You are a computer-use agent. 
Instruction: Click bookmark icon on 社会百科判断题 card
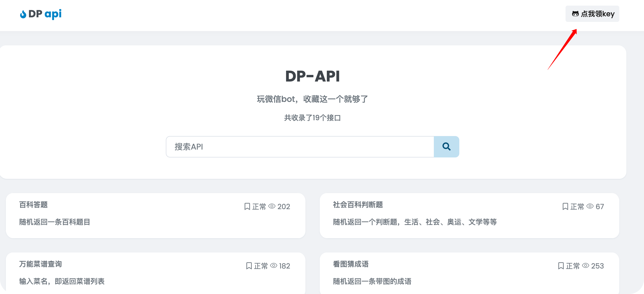point(565,206)
